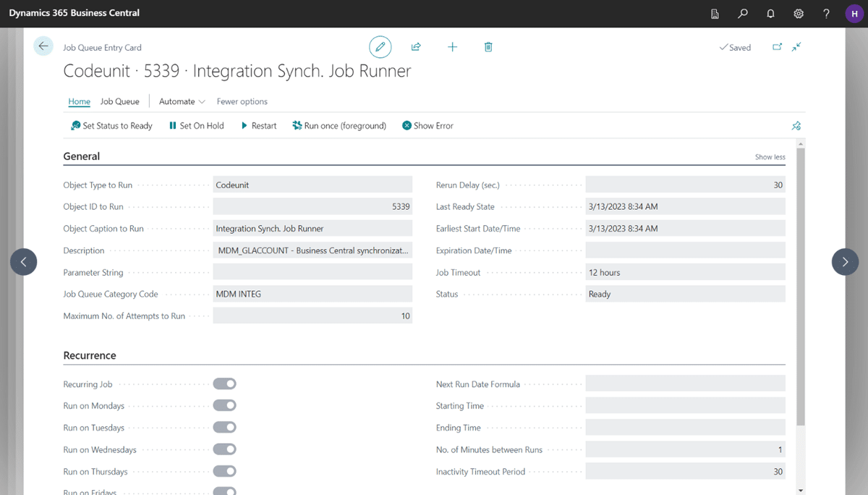Viewport: 868px width, 495px height.
Task: Click Object Caption to Run field
Action: [x=312, y=228]
